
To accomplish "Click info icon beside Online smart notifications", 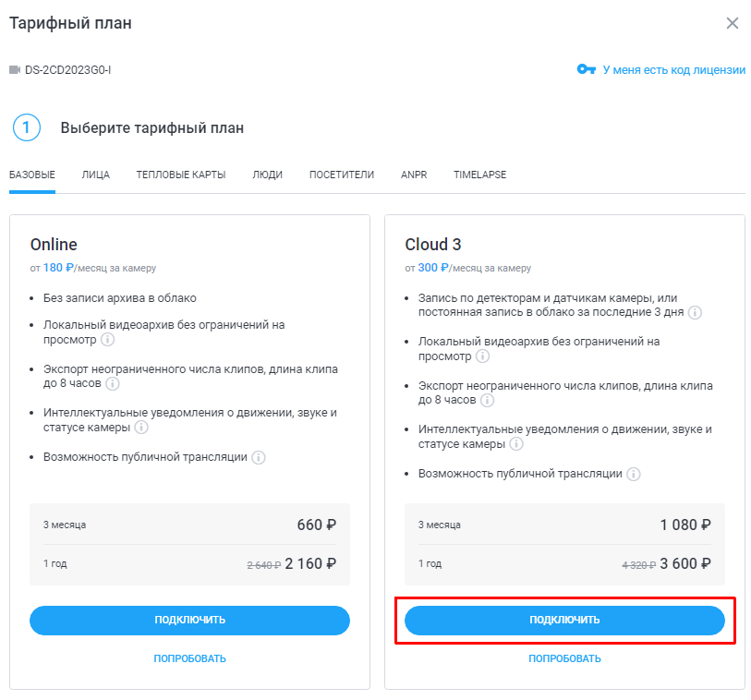I will 141,428.
